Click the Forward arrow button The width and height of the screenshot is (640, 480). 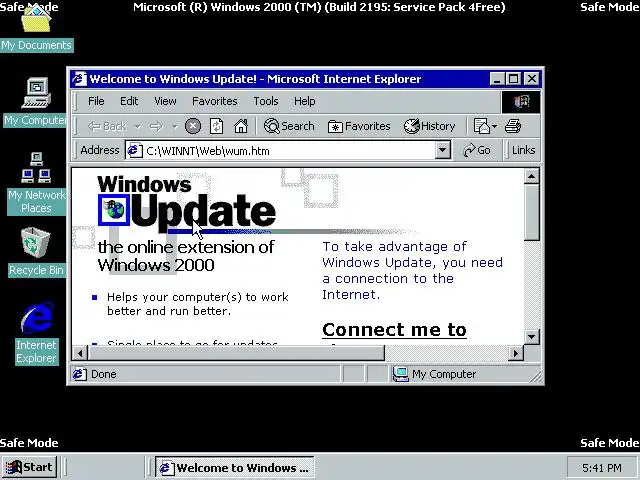pos(156,127)
